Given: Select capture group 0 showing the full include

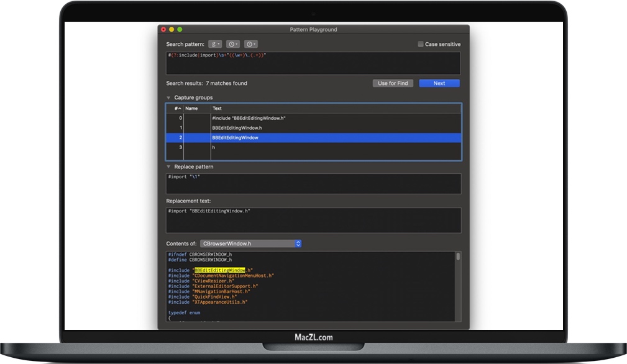Looking at the screenshot, I should pos(280,117).
